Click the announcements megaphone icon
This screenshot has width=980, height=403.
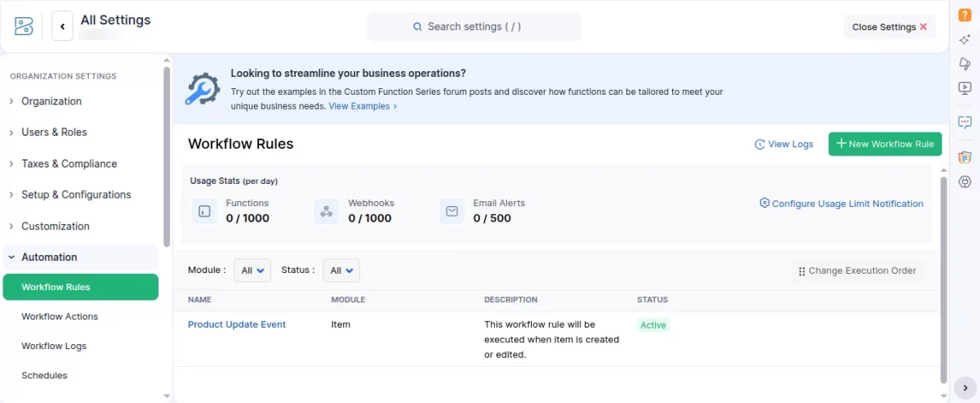point(964,64)
